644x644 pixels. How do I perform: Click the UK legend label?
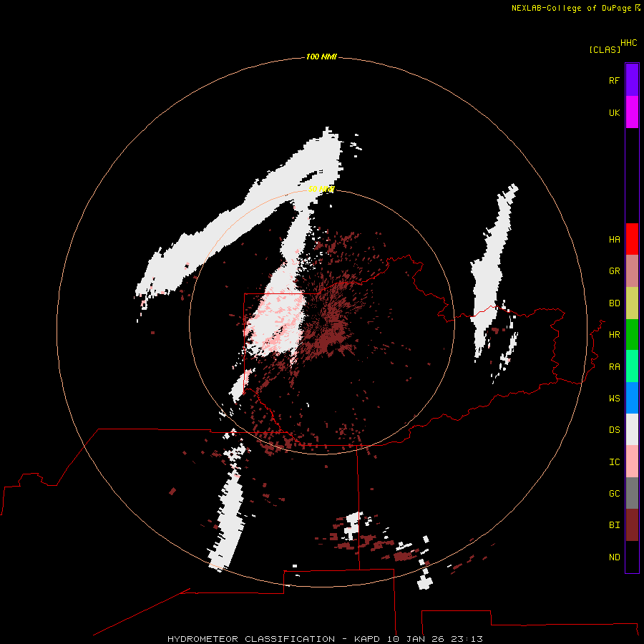tap(615, 112)
